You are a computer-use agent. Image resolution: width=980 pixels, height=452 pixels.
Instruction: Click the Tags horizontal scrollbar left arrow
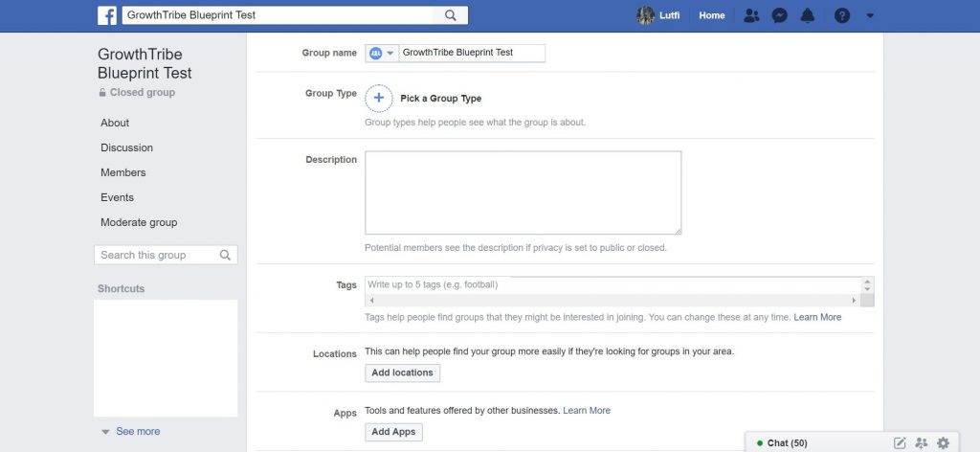click(372, 301)
